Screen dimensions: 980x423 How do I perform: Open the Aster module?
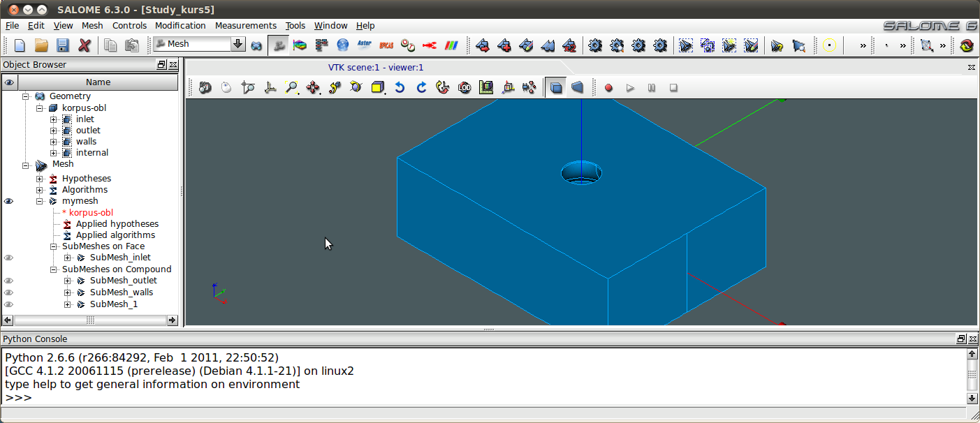coord(364,45)
